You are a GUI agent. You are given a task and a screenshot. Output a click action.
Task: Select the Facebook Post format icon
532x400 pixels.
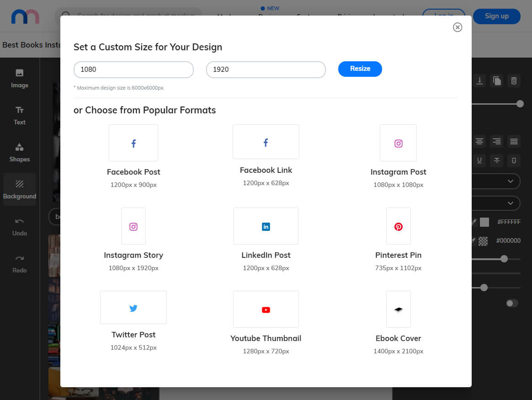[133, 143]
